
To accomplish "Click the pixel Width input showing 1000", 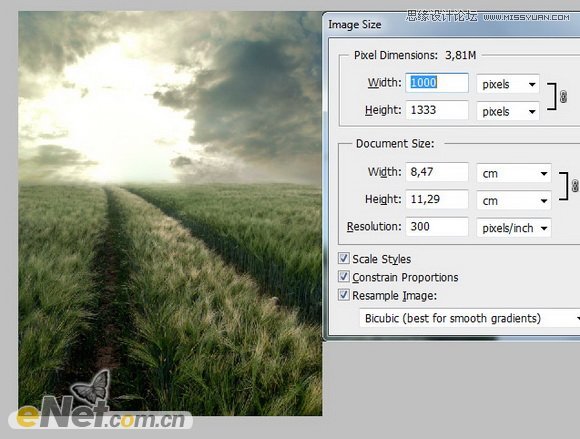I will point(437,83).
